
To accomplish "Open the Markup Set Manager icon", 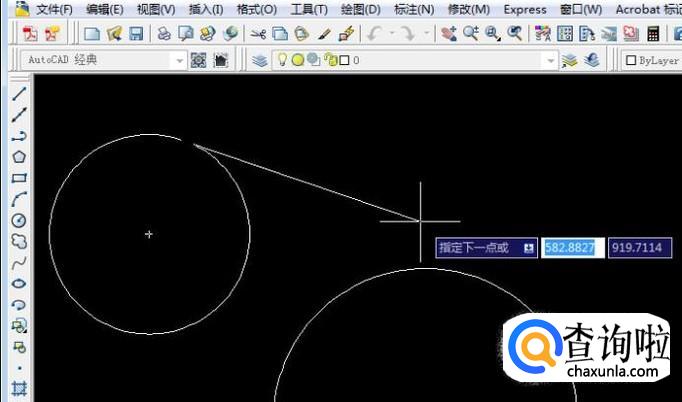I will [x=631, y=34].
